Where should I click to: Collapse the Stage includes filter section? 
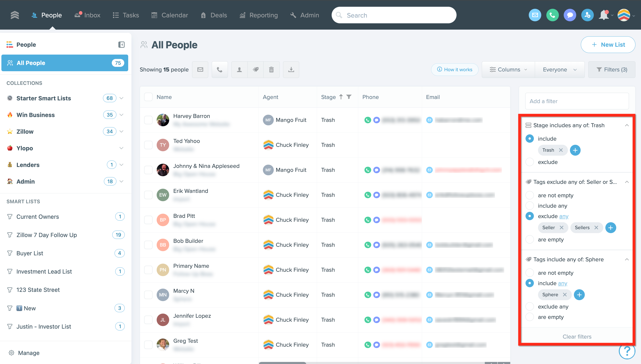tap(627, 125)
